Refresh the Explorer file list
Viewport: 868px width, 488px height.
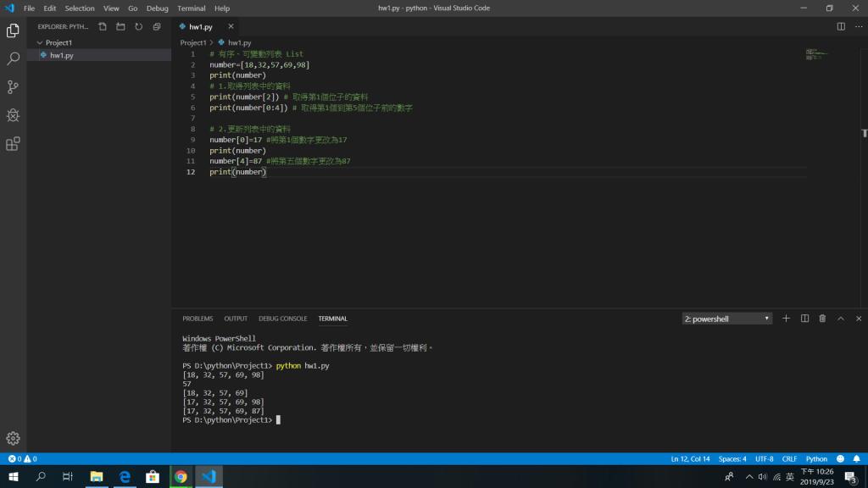(x=138, y=26)
